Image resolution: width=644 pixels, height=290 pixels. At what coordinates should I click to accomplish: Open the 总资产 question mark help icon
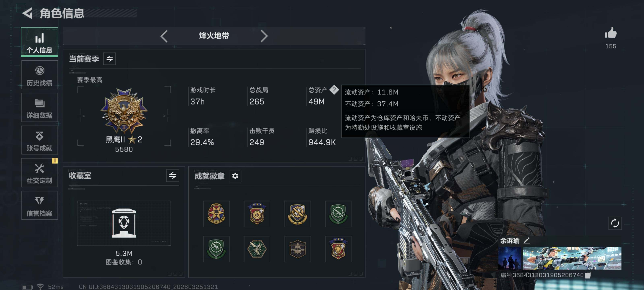pyautogui.click(x=334, y=90)
